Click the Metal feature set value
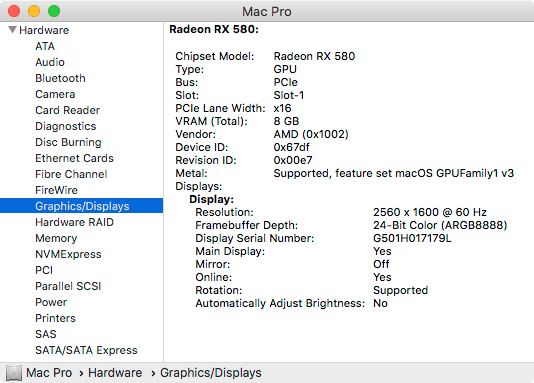This screenshot has height=383, width=534. (394, 173)
